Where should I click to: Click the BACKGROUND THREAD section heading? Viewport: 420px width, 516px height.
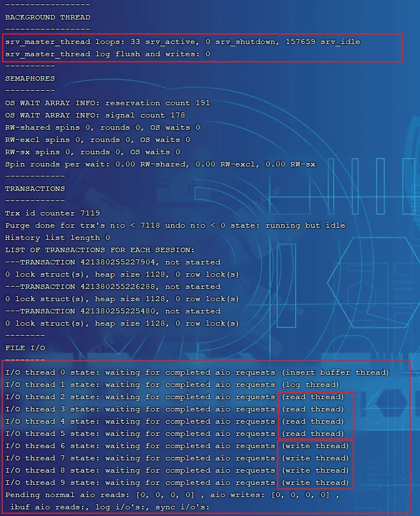47,17
